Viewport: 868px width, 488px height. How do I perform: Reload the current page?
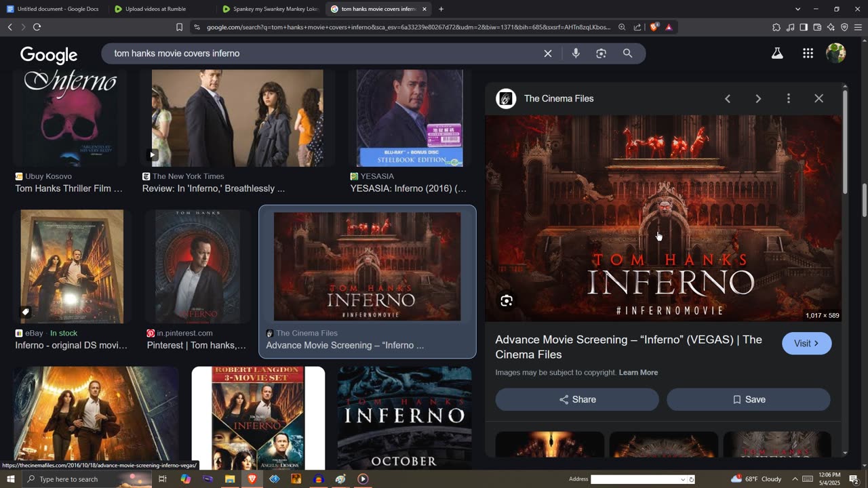37,27
